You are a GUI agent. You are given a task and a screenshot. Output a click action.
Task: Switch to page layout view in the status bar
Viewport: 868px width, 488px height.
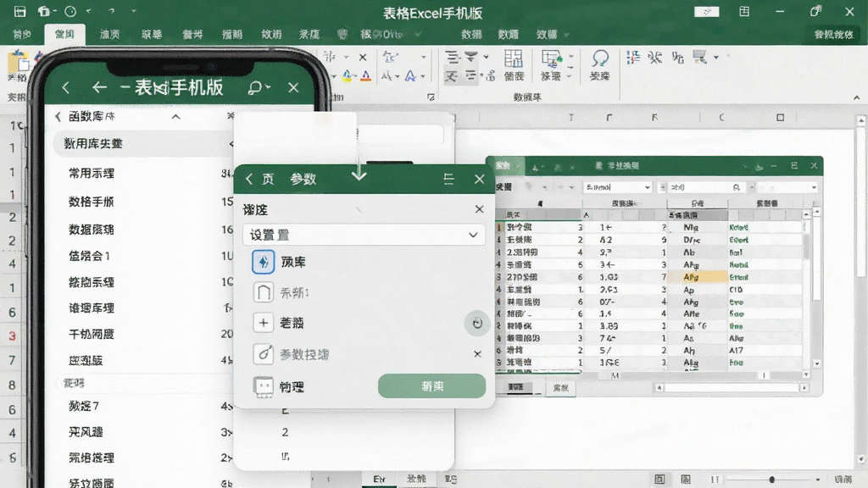685,480
